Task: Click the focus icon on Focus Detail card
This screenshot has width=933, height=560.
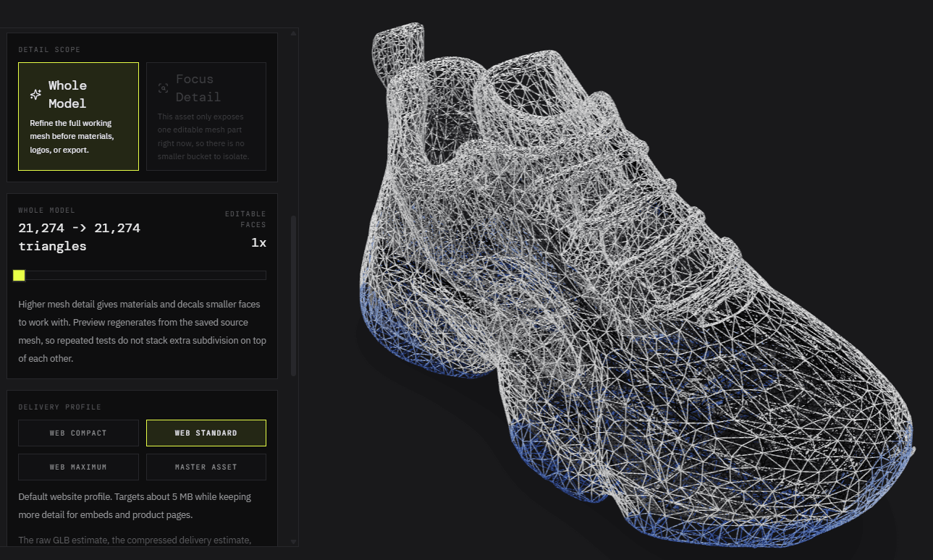Action: pyautogui.click(x=163, y=88)
